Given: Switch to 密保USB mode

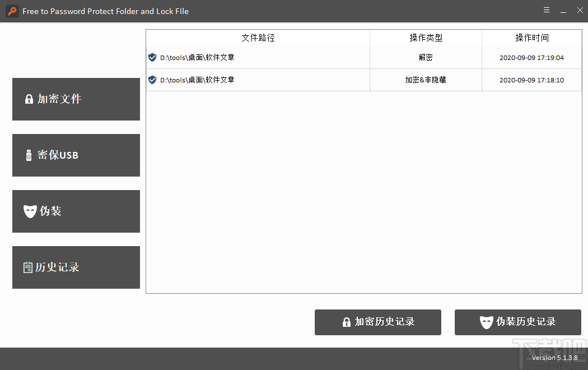Looking at the screenshot, I should 76,155.
